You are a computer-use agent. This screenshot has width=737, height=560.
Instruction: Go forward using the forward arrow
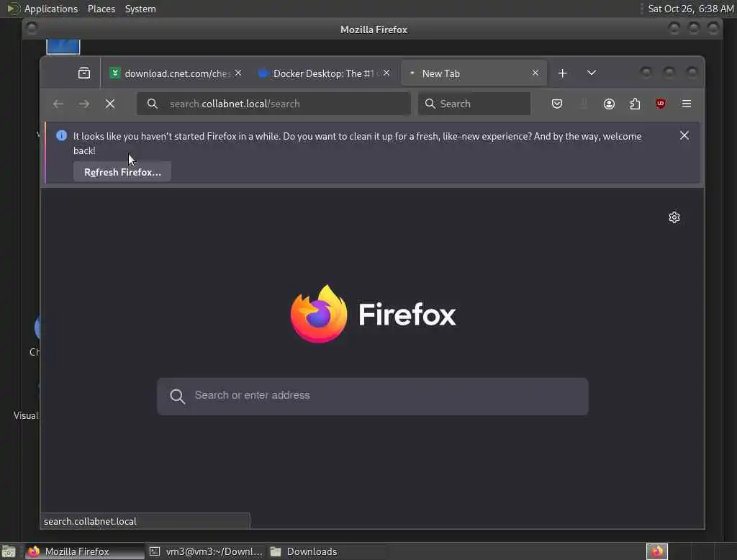[84, 104]
